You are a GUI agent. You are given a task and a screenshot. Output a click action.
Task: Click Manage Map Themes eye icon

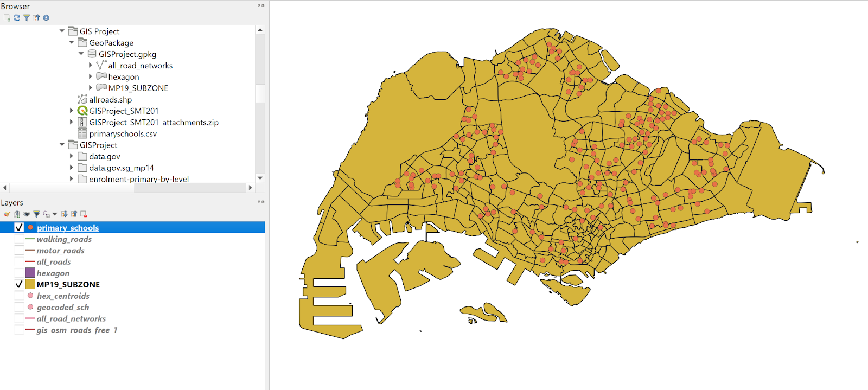[x=27, y=214]
